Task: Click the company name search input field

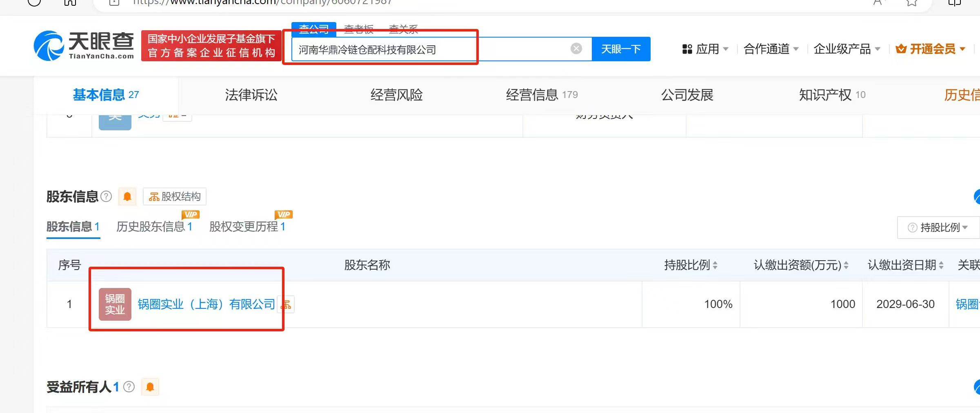Action: tap(429, 49)
